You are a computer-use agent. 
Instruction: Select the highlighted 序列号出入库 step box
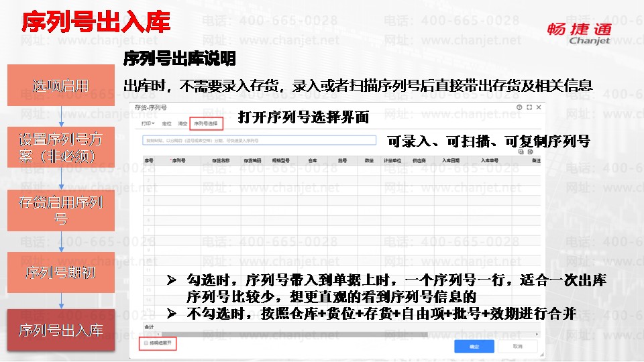[61, 330]
